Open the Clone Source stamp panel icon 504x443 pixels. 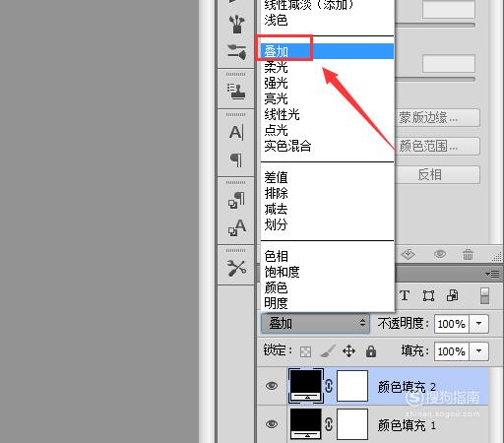click(236, 92)
